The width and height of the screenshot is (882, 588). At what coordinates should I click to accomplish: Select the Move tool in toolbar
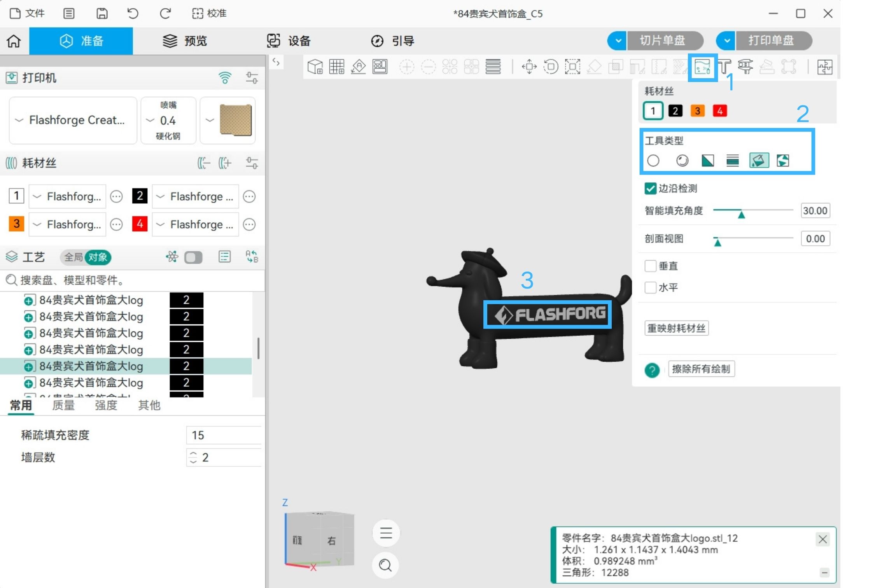[x=529, y=66]
